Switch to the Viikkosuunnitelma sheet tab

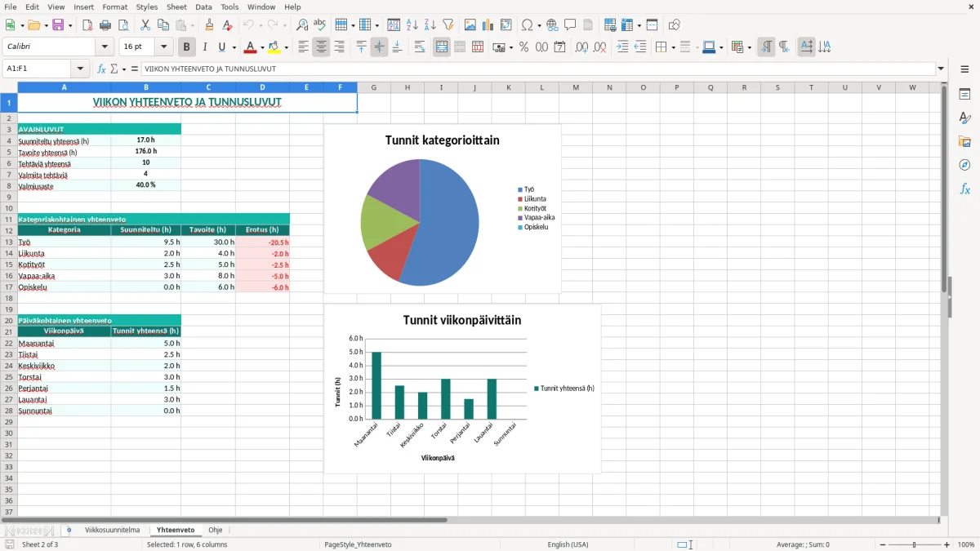pyautogui.click(x=113, y=530)
